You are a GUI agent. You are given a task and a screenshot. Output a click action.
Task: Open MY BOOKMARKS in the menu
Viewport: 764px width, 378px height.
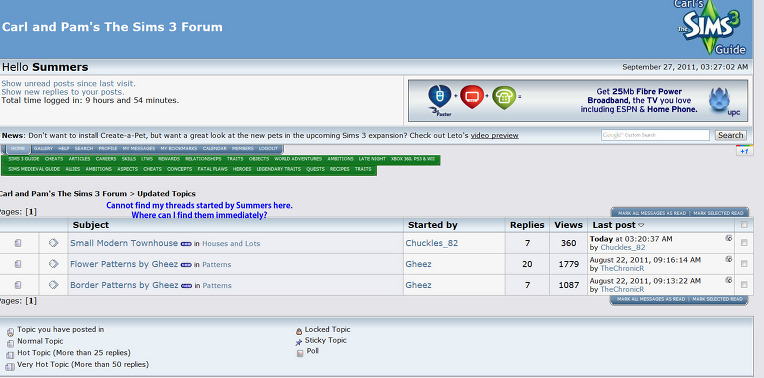(179, 149)
